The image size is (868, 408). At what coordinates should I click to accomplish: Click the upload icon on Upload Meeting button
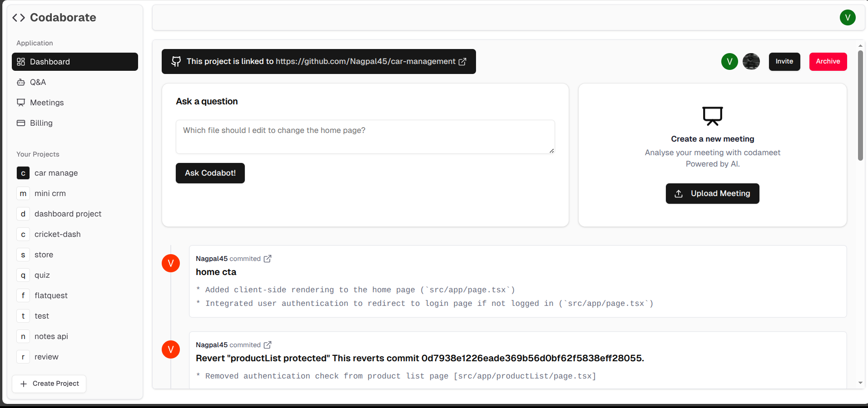679,193
